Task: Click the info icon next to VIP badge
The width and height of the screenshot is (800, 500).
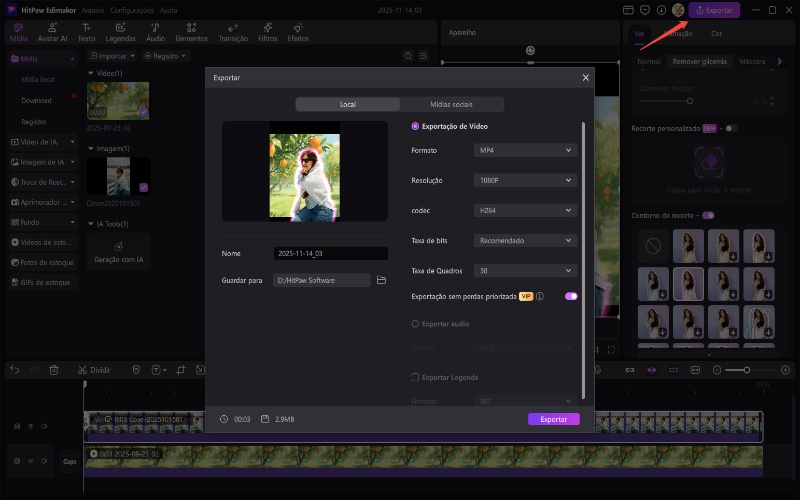Action: click(x=540, y=297)
